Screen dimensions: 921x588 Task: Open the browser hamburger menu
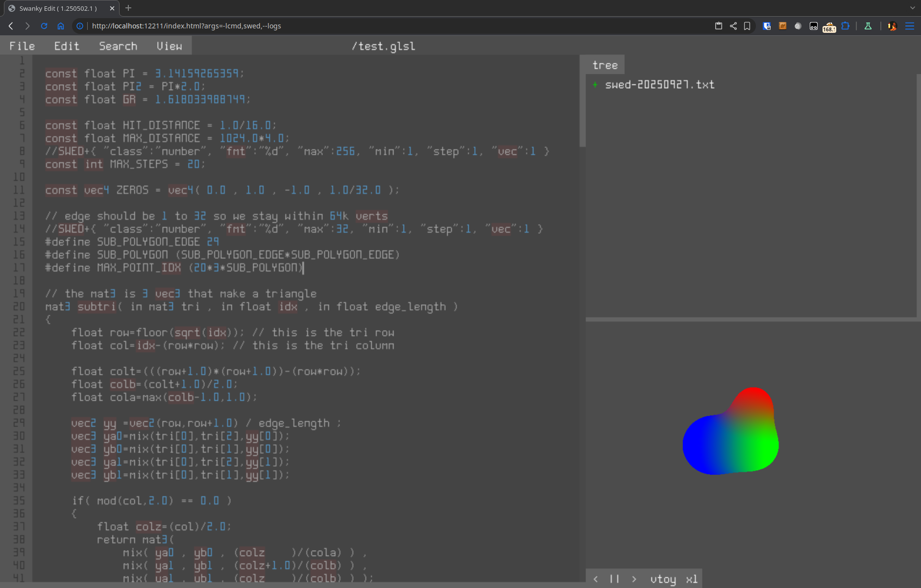[910, 26]
